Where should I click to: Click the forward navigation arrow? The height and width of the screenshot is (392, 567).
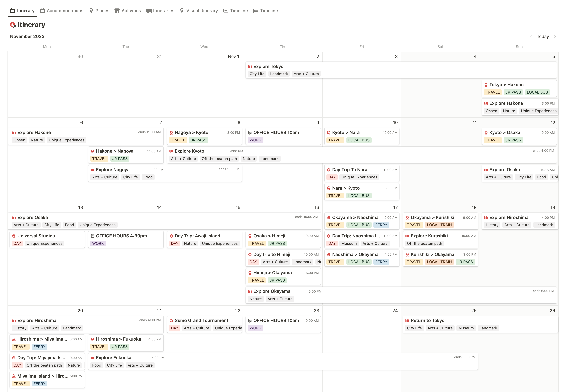click(x=556, y=37)
